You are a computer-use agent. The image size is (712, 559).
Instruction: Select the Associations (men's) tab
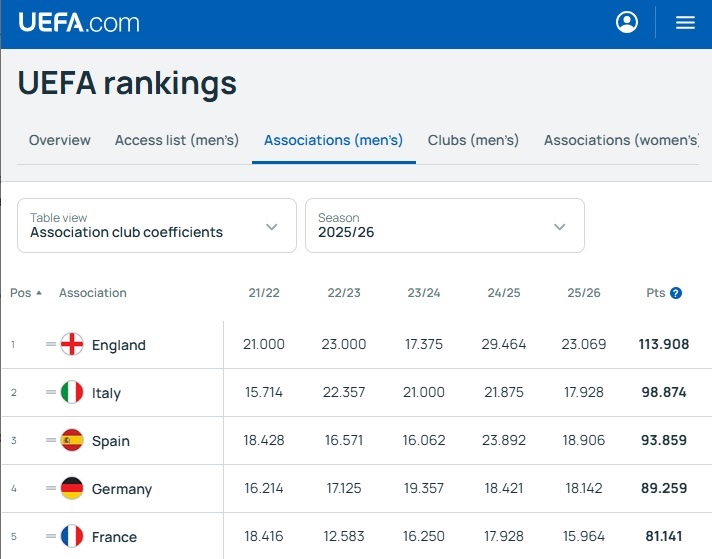pyautogui.click(x=333, y=140)
